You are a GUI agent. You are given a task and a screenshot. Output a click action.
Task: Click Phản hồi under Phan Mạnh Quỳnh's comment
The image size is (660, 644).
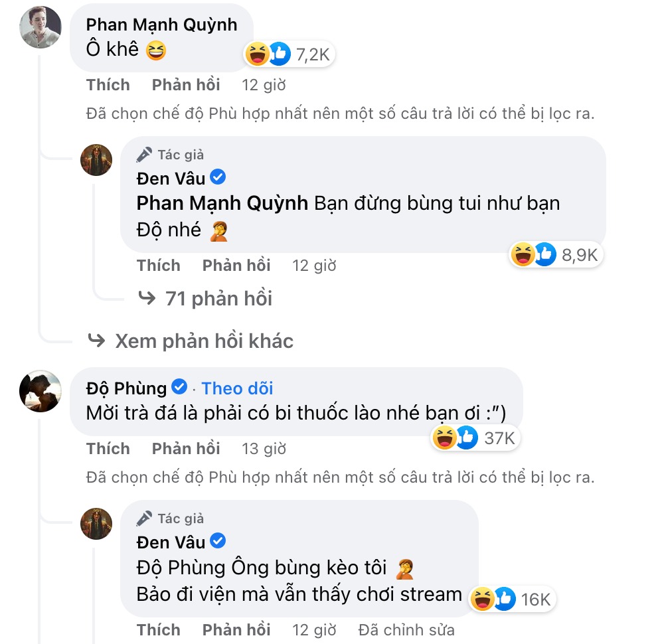pyautogui.click(x=186, y=85)
